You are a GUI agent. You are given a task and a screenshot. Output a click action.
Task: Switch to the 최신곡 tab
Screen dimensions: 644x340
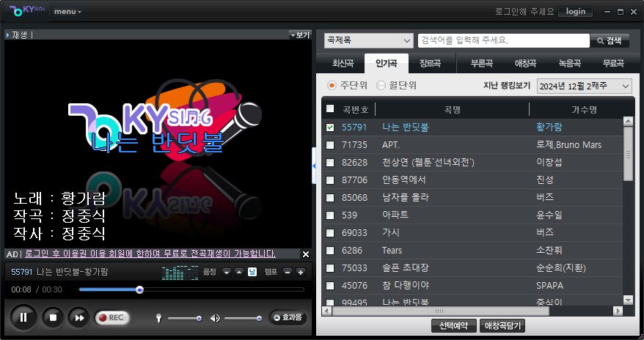coord(343,64)
